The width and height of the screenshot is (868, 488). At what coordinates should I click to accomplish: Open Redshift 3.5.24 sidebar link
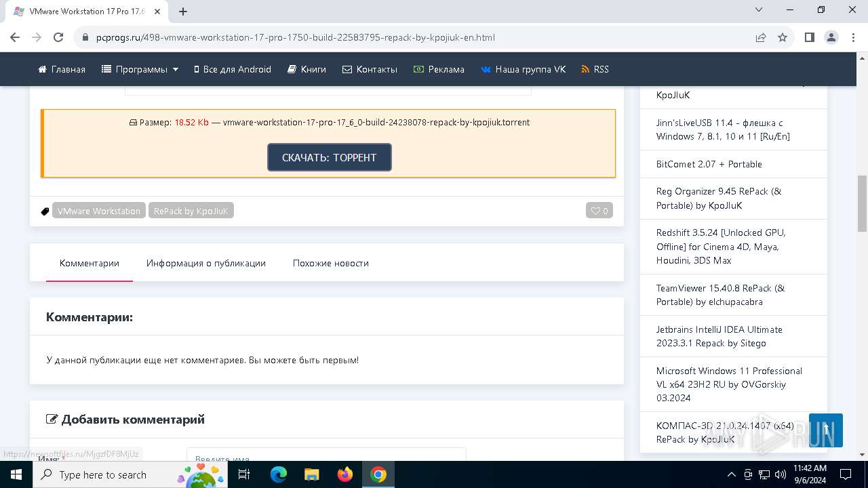721,246
